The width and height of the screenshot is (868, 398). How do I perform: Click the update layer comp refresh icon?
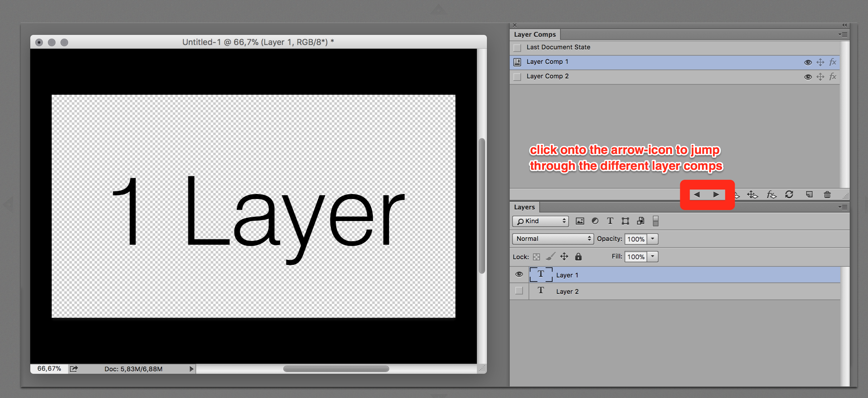pyautogui.click(x=789, y=195)
